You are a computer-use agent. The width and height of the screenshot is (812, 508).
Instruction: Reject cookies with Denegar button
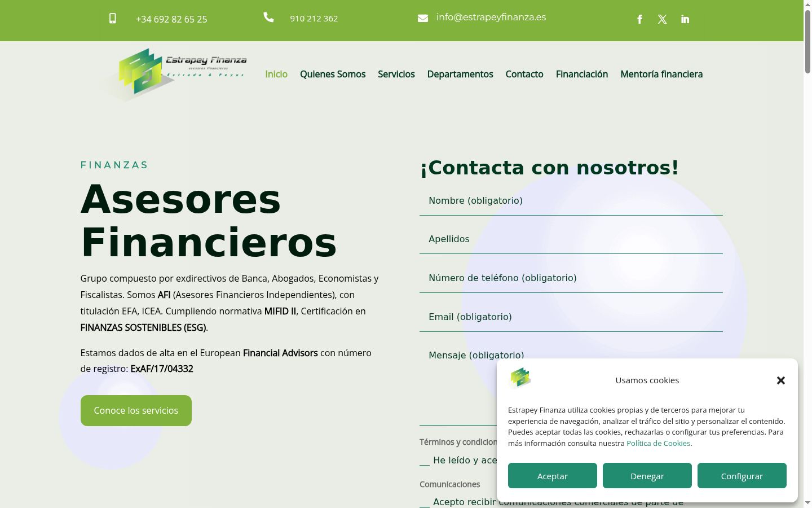coord(647,476)
